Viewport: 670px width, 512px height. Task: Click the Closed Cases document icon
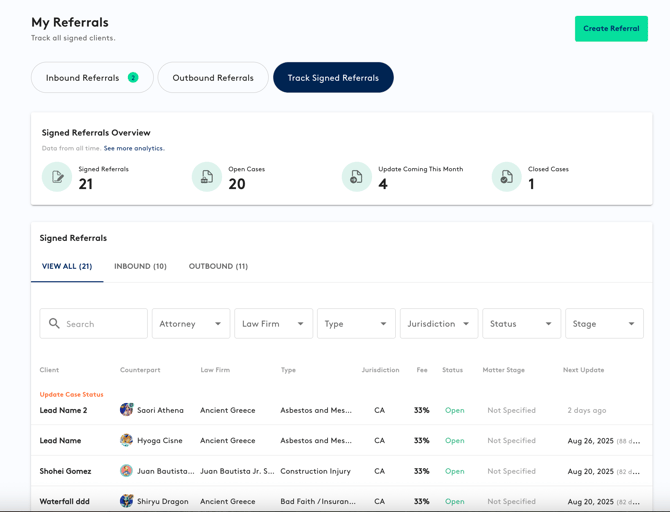tap(507, 177)
